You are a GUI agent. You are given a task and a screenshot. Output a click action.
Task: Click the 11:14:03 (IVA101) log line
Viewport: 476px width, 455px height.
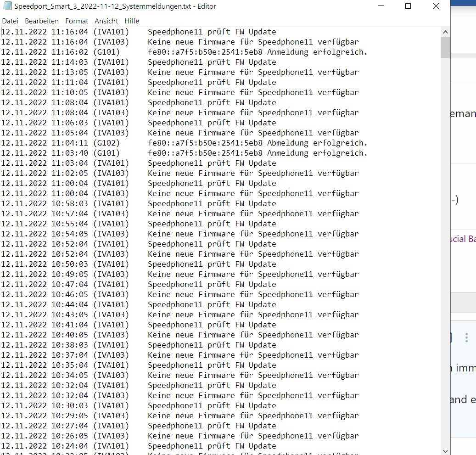[x=139, y=62]
